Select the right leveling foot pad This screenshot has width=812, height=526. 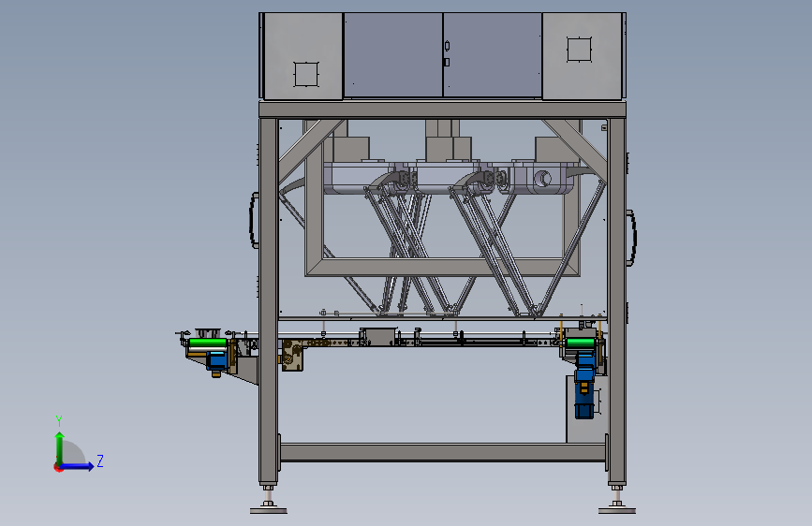[x=617, y=510]
